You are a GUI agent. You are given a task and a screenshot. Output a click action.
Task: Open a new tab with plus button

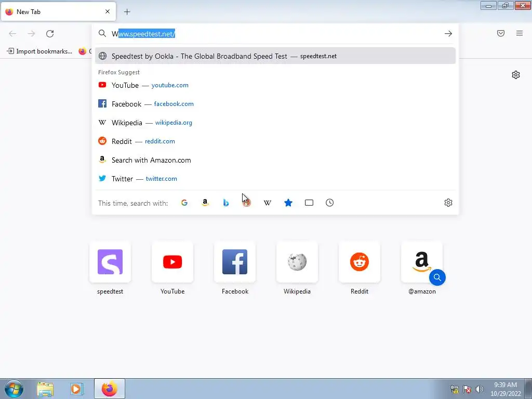point(127,12)
